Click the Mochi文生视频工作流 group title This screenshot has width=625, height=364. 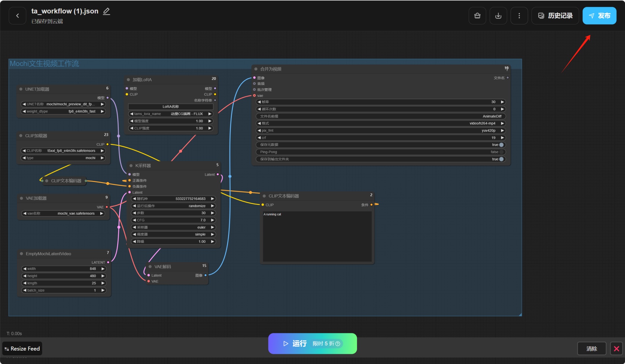(x=44, y=64)
